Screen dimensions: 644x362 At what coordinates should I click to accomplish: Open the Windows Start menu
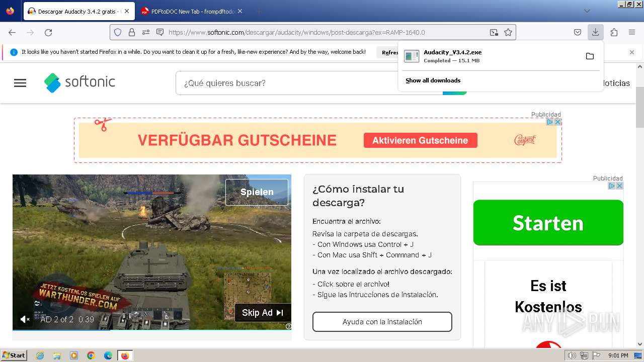coord(14,355)
